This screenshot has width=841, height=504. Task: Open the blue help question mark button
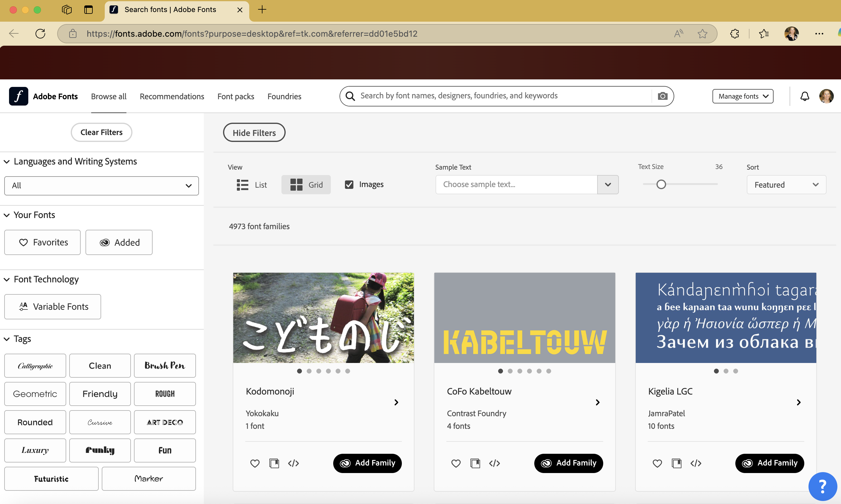823,486
